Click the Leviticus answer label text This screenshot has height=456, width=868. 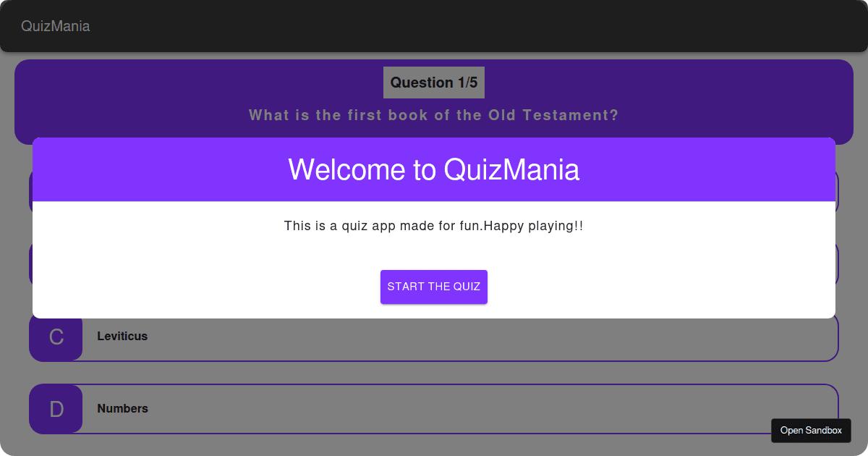click(x=122, y=336)
